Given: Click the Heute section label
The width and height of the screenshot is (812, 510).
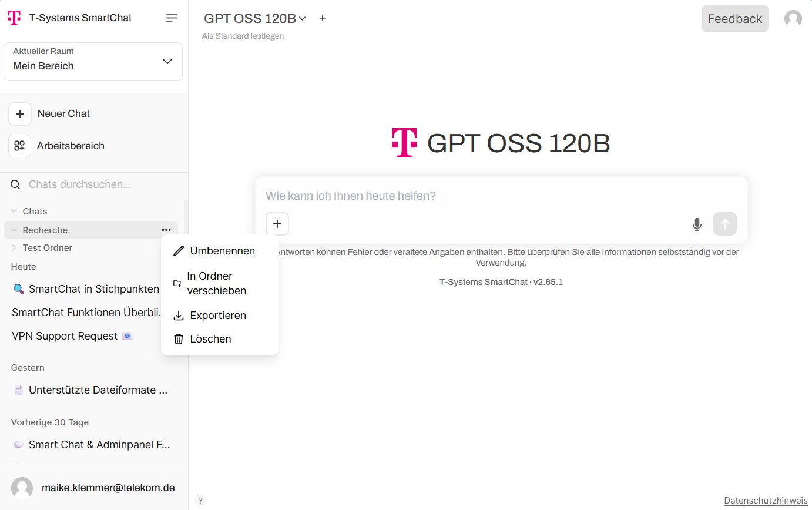Looking at the screenshot, I should (24, 267).
